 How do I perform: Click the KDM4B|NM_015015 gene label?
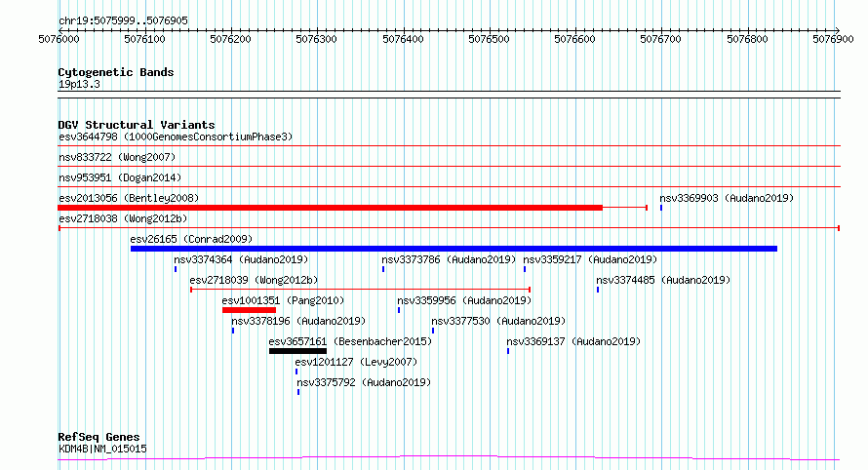click(102, 449)
